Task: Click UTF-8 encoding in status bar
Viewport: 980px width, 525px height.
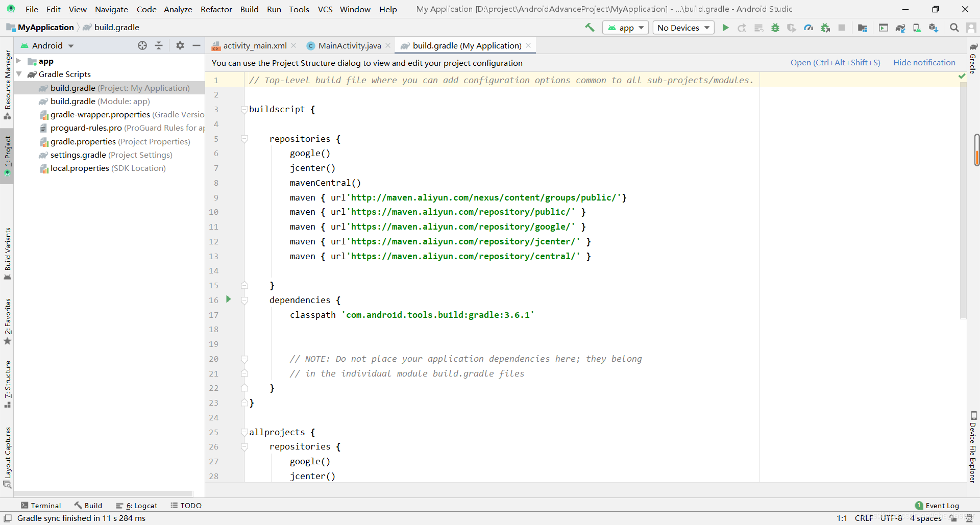Action: tap(891, 518)
